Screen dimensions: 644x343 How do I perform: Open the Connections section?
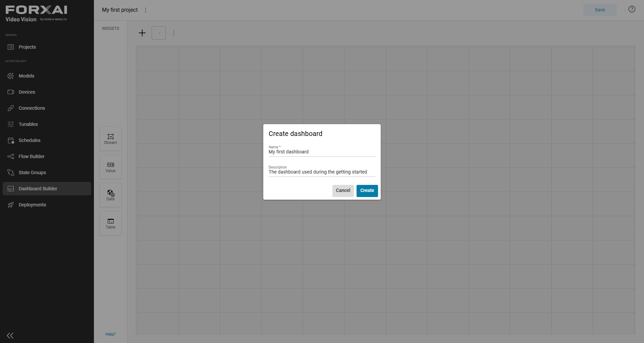click(x=47, y=108)
